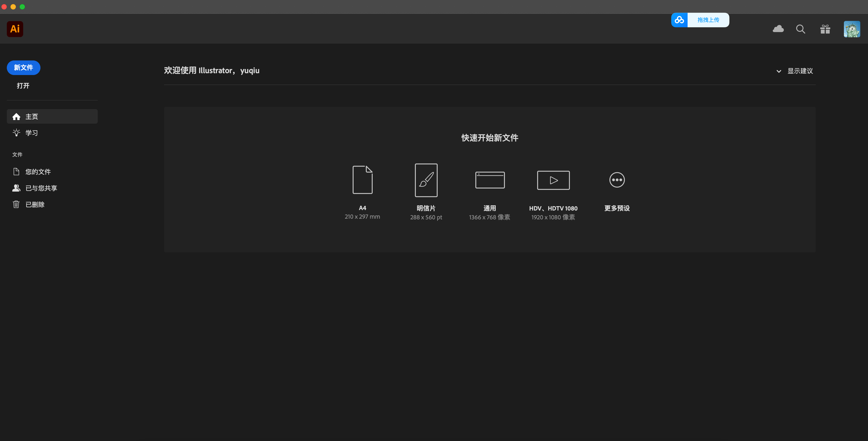Open 已删除 trash icon in sidebar

[16, 204]
